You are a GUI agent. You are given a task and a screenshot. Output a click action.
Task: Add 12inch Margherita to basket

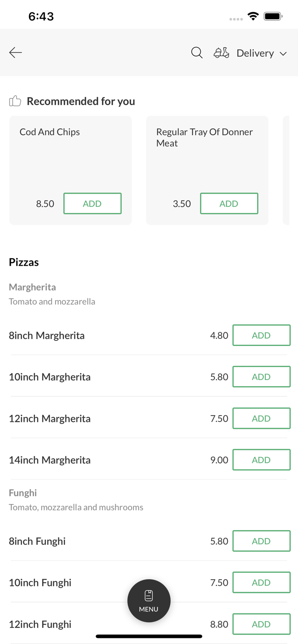click(x=261, y=419)
